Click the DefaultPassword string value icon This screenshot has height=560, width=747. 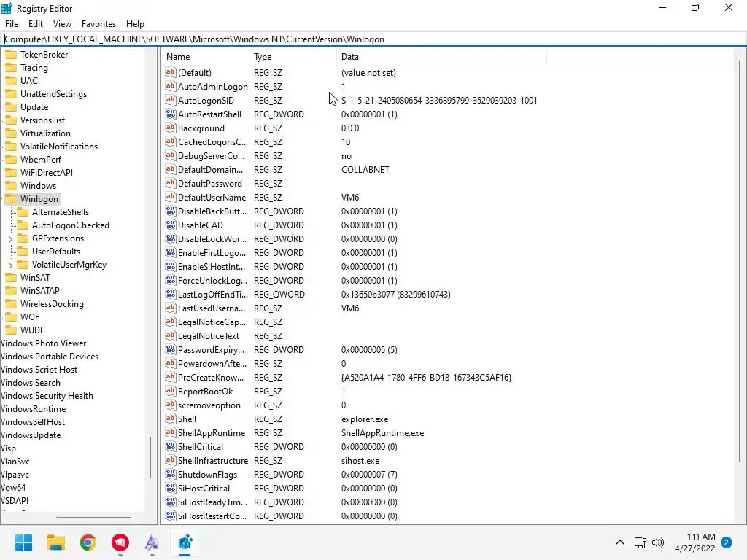click(x=171, y=183)
